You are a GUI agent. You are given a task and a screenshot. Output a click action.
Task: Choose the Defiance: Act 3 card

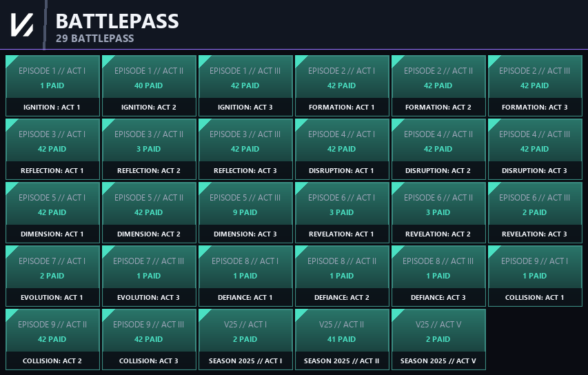(438, 276)
